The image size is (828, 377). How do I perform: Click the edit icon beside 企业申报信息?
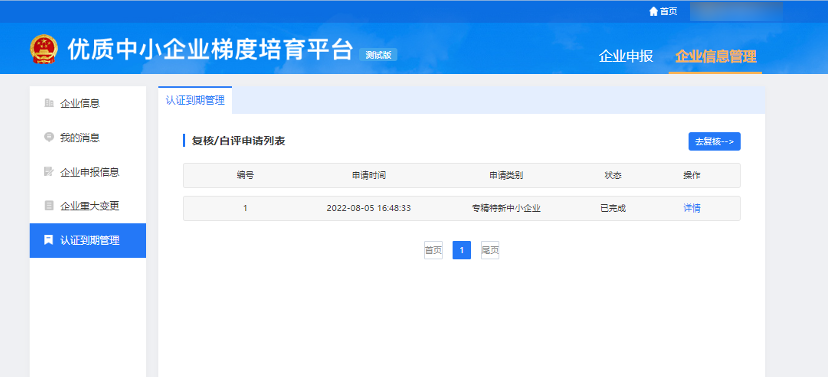[49, 172]
